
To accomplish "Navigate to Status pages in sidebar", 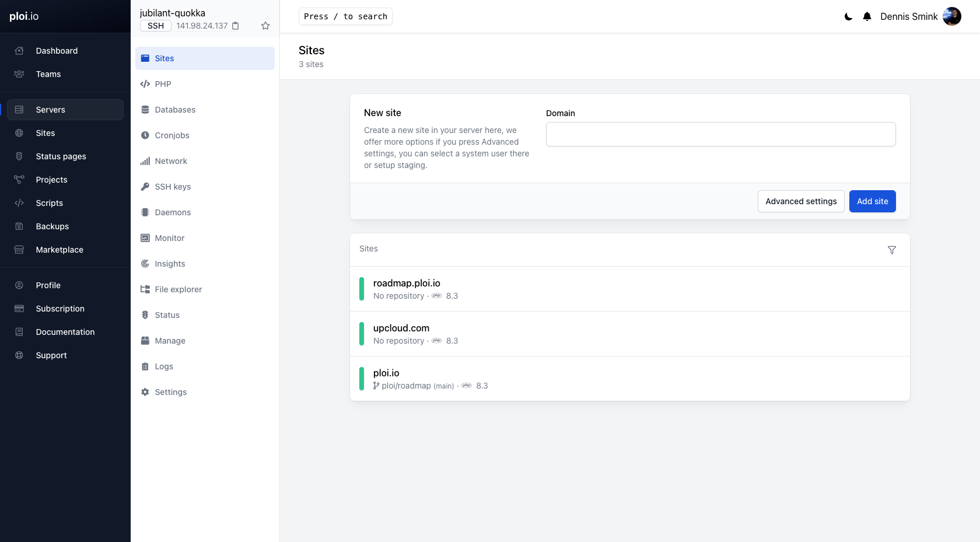I will point(61,156).
